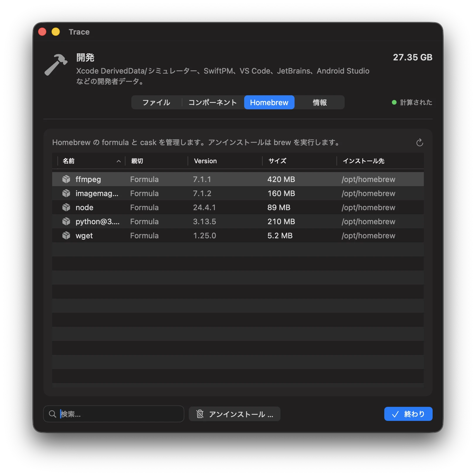The width and height of the screenshot is (476, 476).
Task: Click the 89 MB size cell
Action: (279, 207)
